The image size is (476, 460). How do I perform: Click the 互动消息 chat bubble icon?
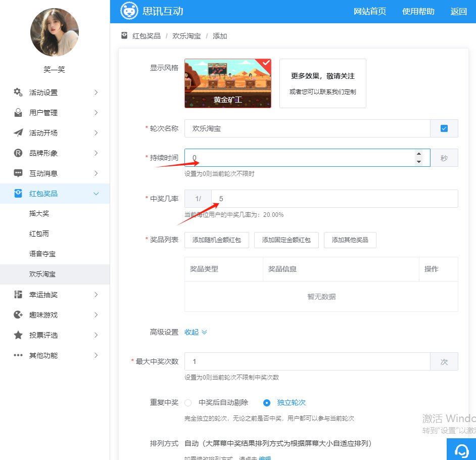[18, 173]
